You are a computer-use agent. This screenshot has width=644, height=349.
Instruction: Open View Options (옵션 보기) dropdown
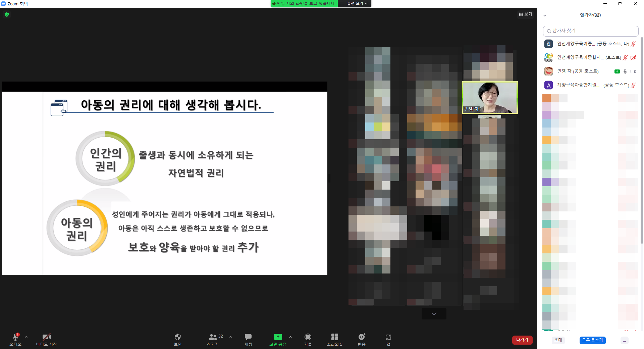click(357, 4)
